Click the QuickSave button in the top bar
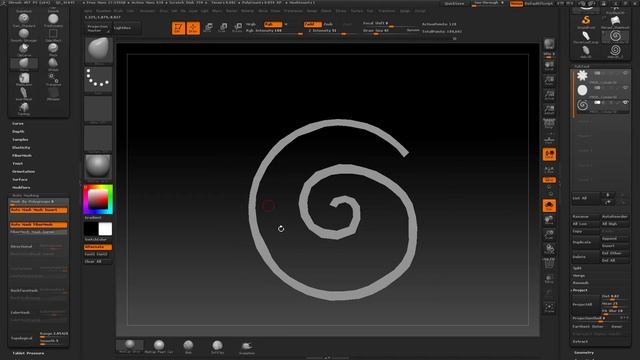This screenshot has width=640, height=360. coord(454,3)
